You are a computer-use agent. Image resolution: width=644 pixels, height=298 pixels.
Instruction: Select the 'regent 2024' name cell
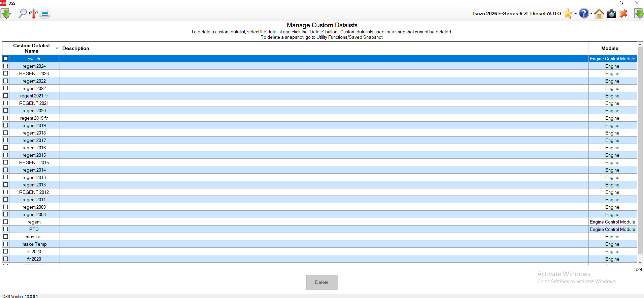34,66
